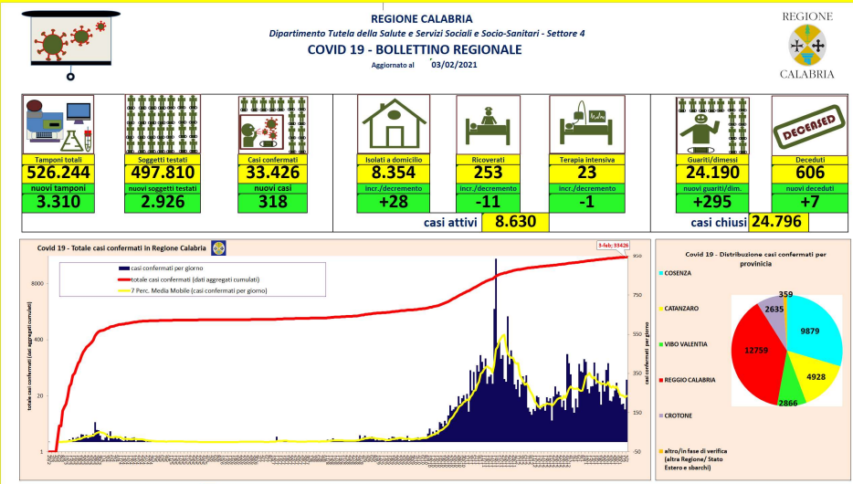853x484 pixels.
Task: Select the nuovi casi value 318
Action: [272, 201]
